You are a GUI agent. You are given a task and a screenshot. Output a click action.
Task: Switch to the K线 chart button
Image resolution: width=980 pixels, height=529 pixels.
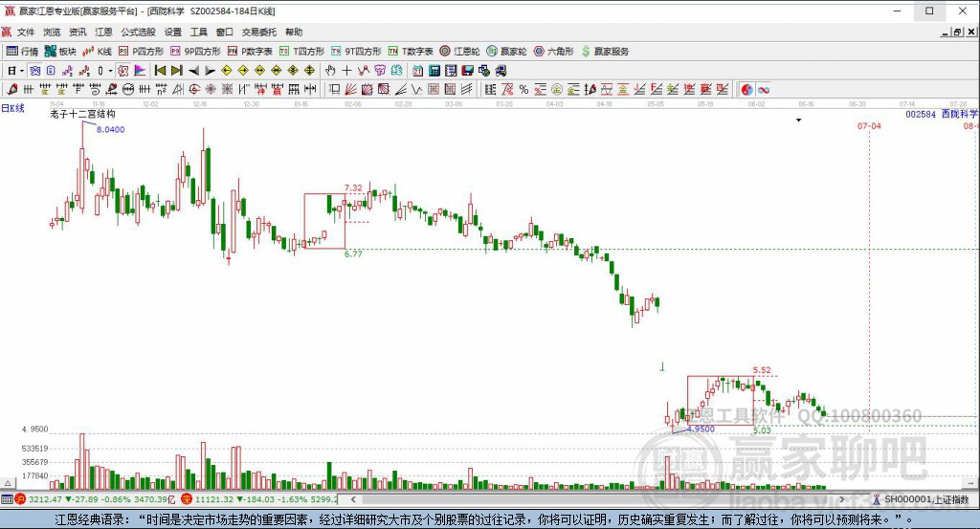point(97,52)
